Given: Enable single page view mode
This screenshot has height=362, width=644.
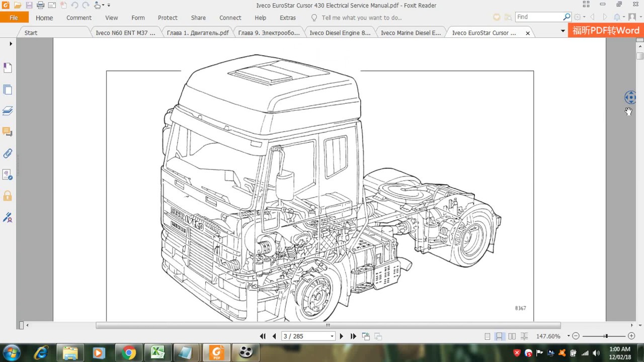Looking at the screenshot, I should tap(487, 336).
